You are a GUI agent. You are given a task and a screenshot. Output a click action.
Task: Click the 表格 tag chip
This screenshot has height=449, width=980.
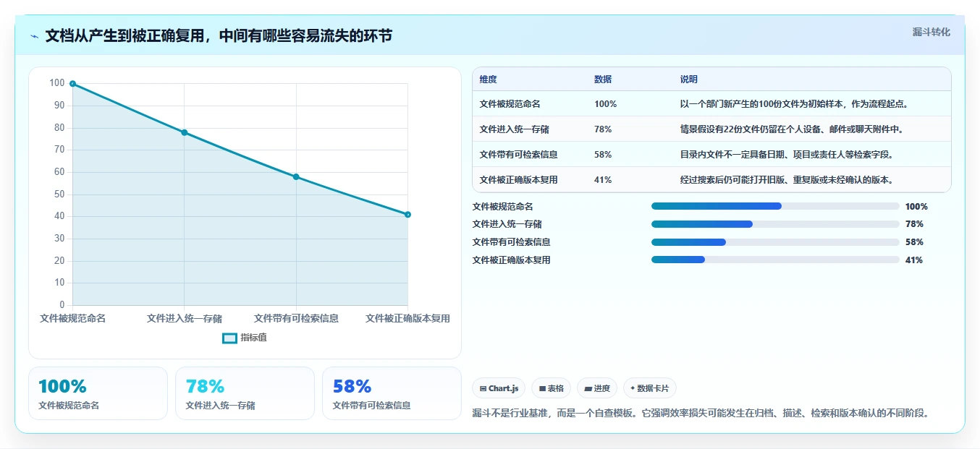pos(551,388)
